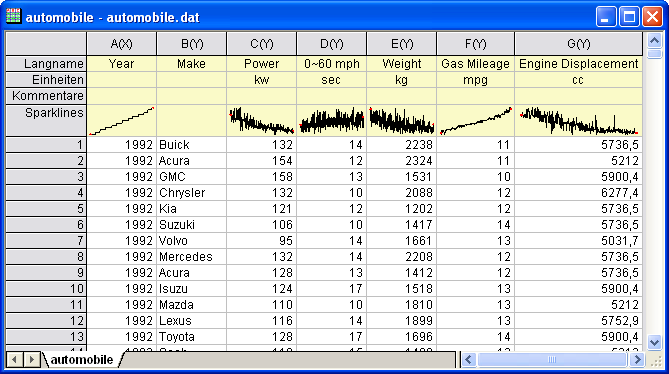
Task: Select column G(Y) header
Action: (579, 43)
